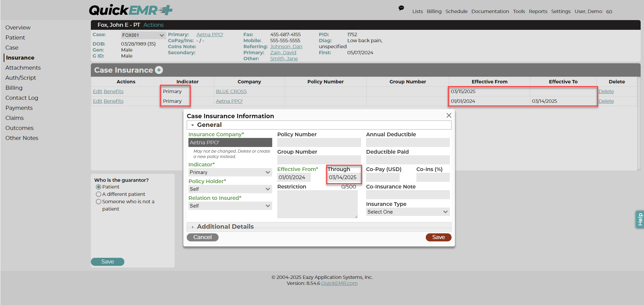This screenshot has width=644, height=305.
Task: Open the Lists menu
Action: tap(417, 11)
